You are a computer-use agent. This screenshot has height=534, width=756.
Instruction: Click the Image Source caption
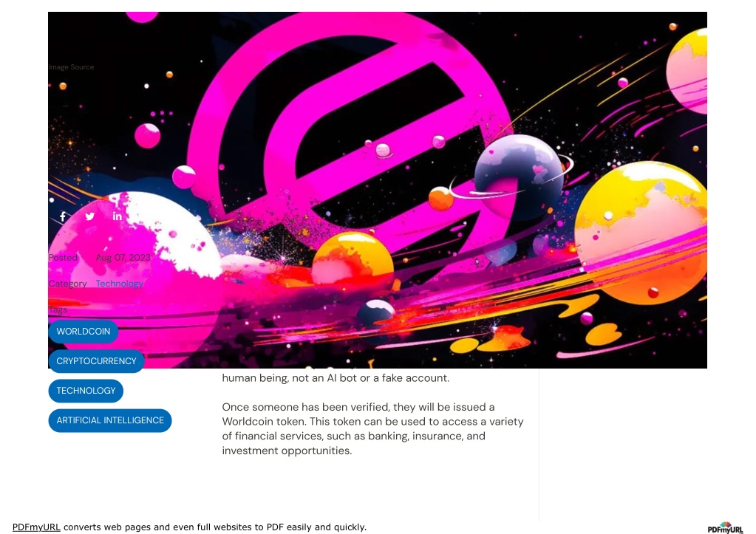(72, 67)
